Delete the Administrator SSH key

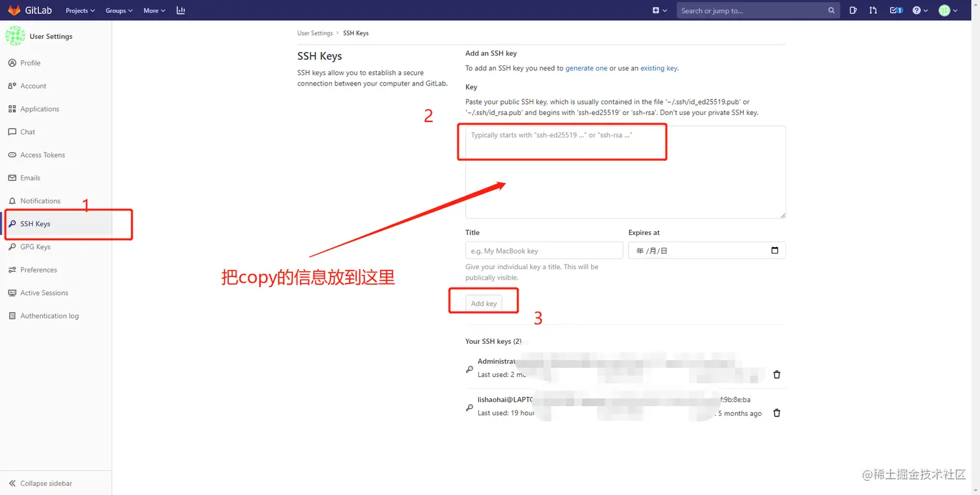(777, 374)
